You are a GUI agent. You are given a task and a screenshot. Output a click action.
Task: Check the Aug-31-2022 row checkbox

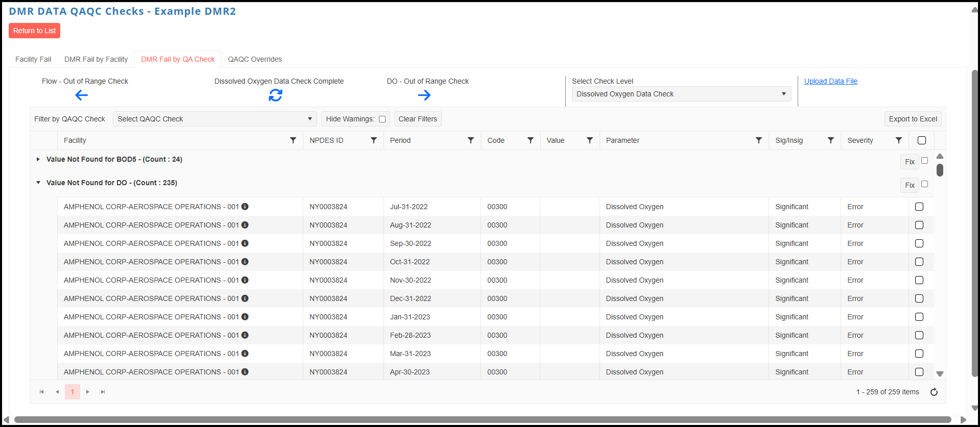(919, 225)
